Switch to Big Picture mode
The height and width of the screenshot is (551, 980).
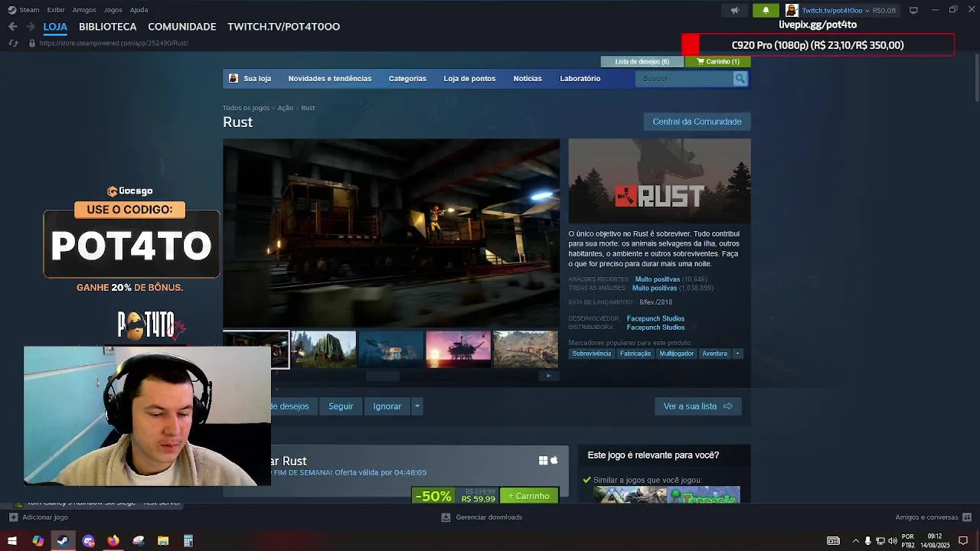tap(913, 10)
